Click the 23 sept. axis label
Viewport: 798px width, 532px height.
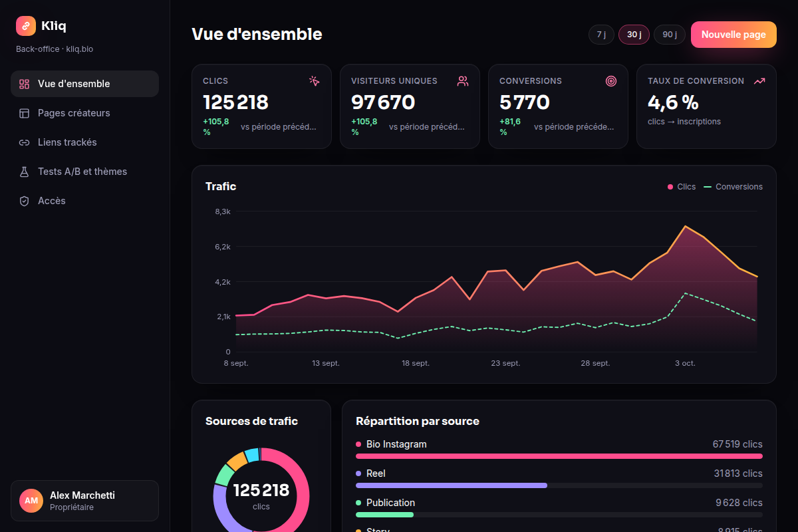[x=505, y=363]
